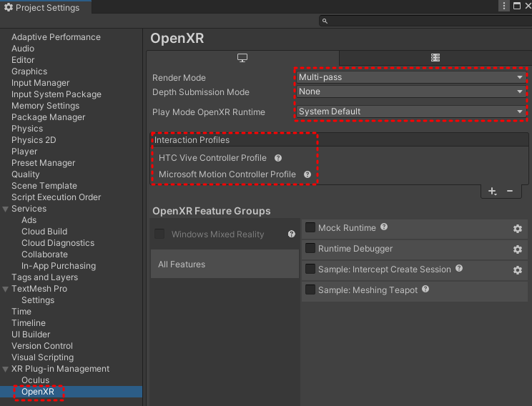The height and width of the screenshot is (406, 532).
Task: Enable the Mock Runtime checkbox
Action: 310,227
